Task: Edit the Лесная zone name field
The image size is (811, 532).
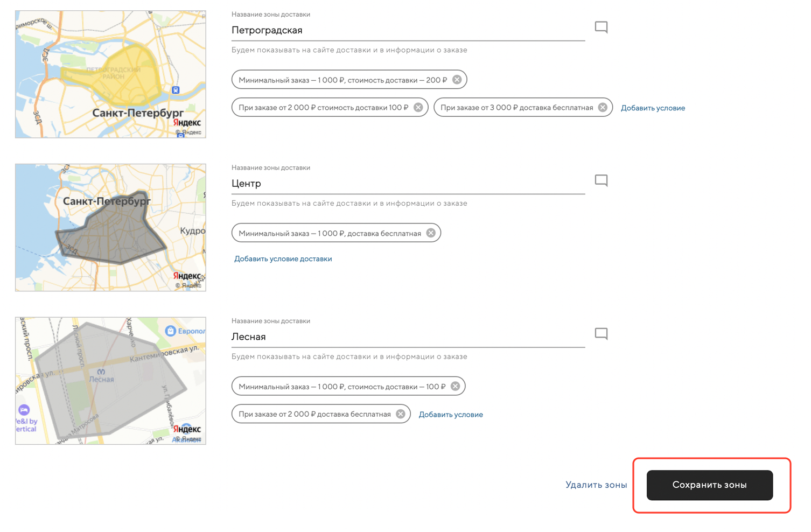Action: (x=407, y=337)
